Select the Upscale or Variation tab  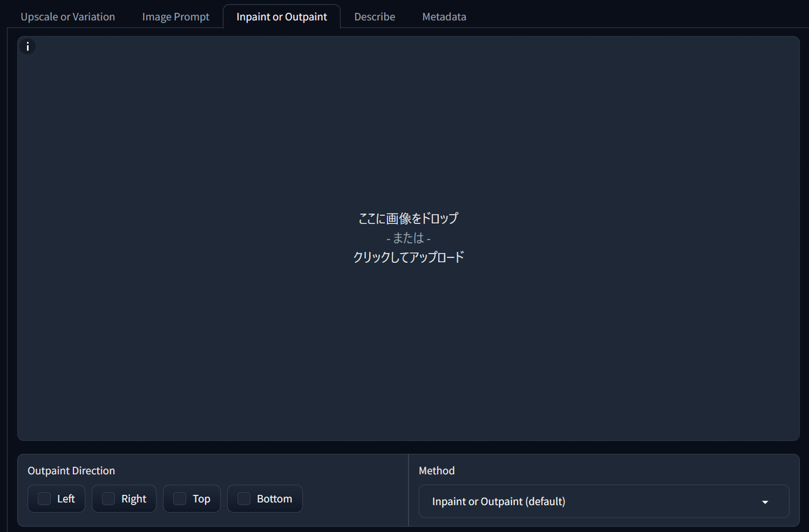67,16
